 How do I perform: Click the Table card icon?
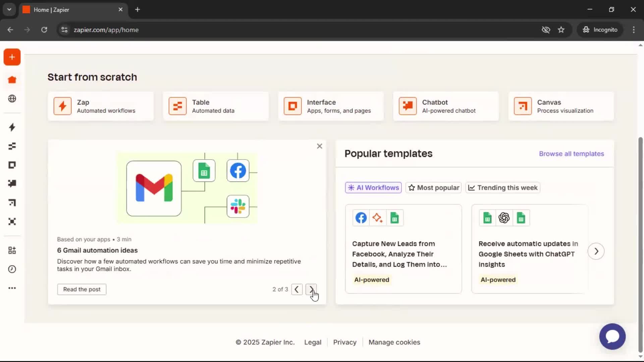177,106
